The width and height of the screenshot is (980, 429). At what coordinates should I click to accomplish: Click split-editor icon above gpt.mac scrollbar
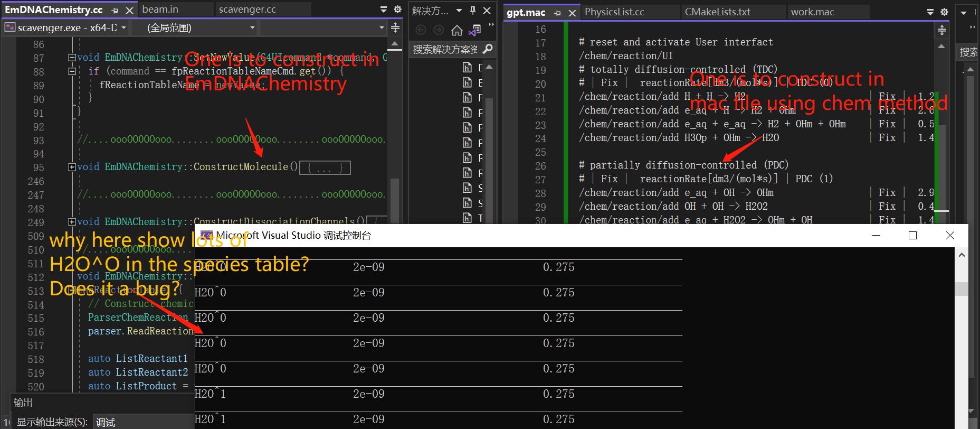tap(942, 31)
